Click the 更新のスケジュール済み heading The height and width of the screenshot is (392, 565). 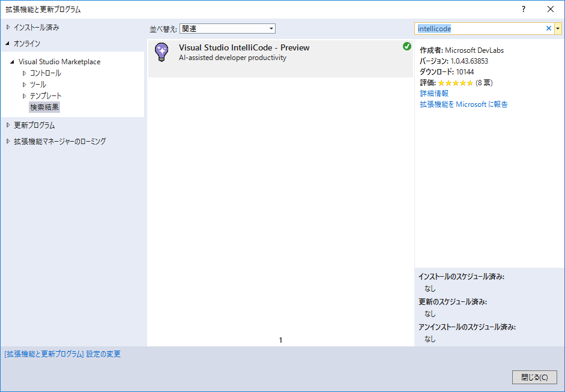(453, 302)
